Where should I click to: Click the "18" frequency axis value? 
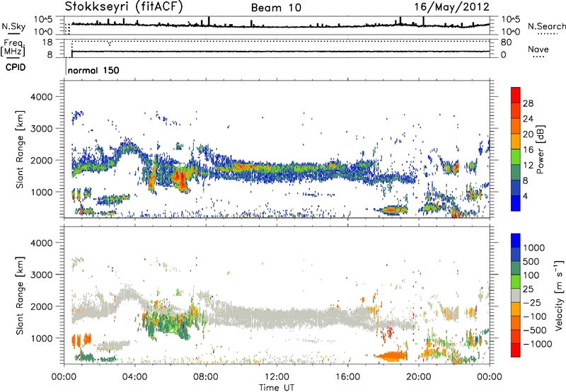pos(47,42)
